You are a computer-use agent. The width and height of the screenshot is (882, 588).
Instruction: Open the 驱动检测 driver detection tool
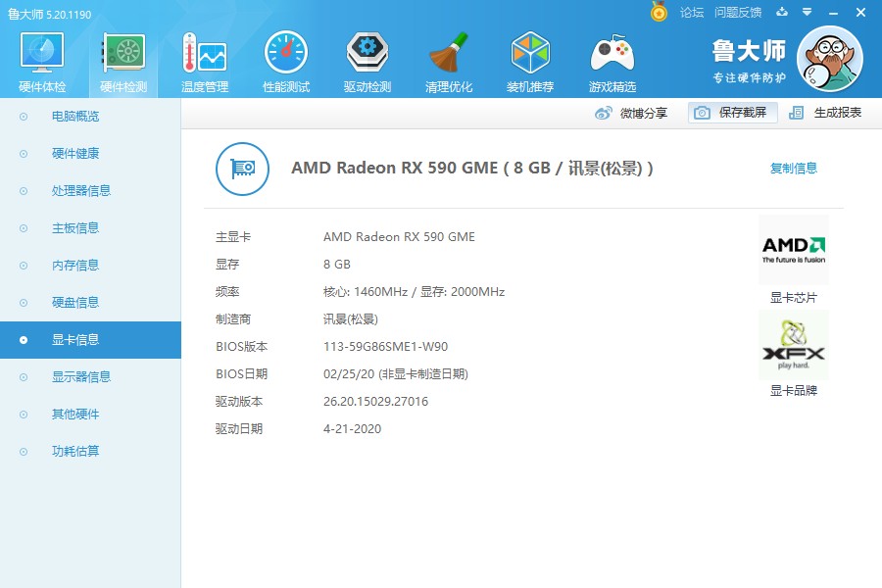tap(367, 59)
